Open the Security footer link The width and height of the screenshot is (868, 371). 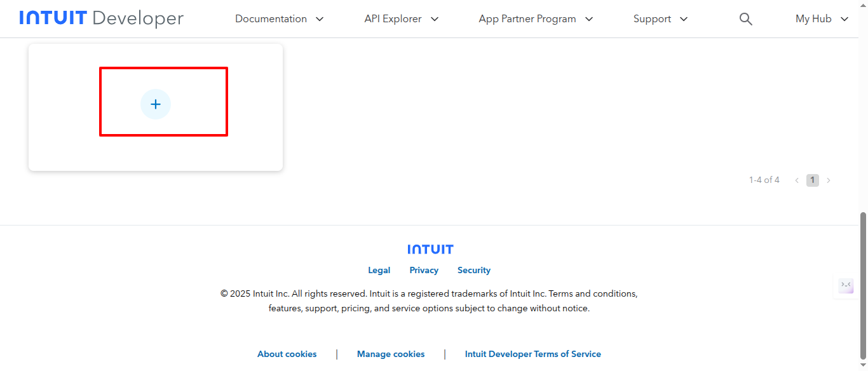(474, 270)
